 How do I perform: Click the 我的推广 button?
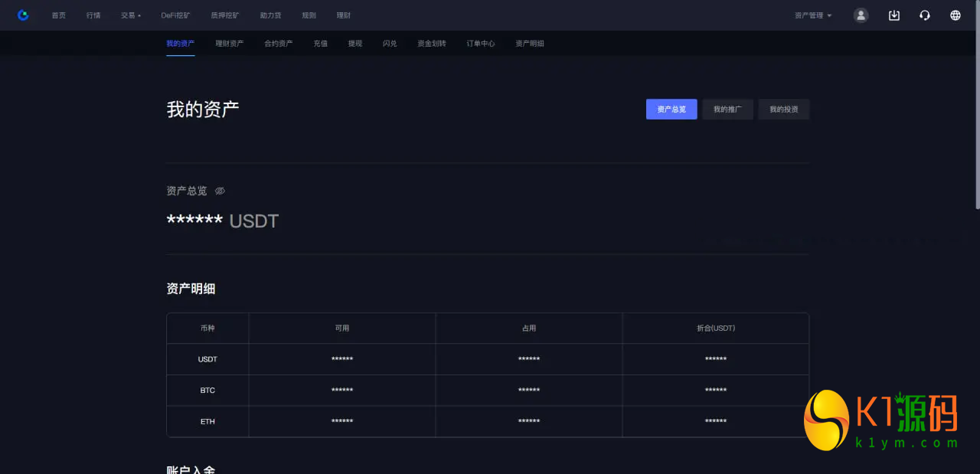[728, 110]
